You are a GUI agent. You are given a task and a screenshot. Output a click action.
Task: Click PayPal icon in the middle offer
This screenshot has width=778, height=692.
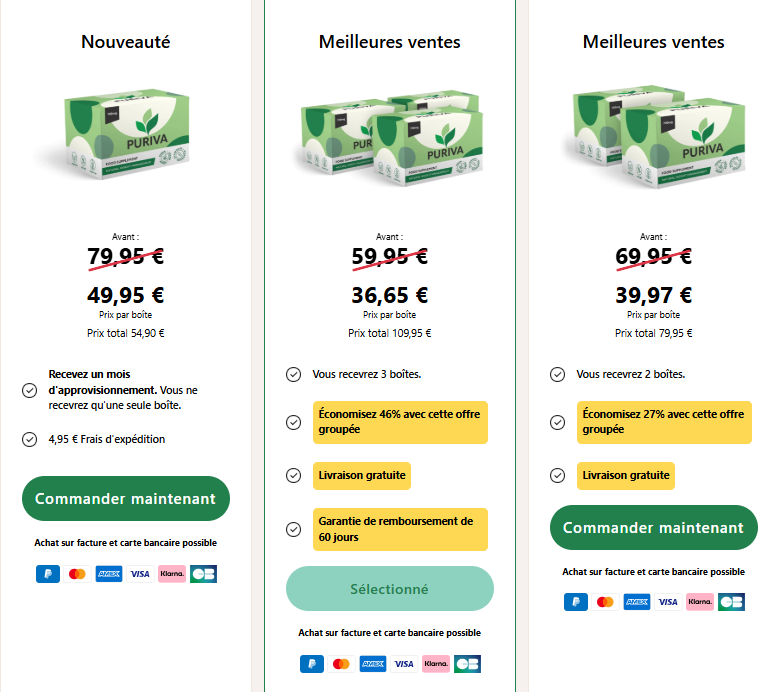point(312,664)
